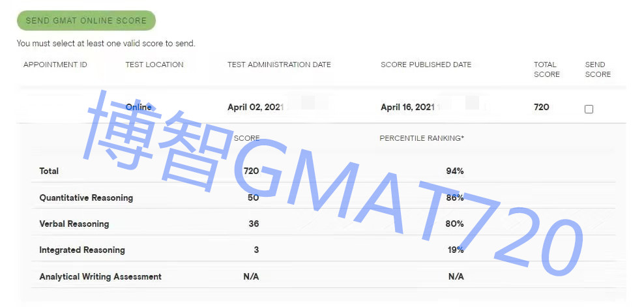Select the Analytical Writing Assessment row label
The width and height of the screenshot is (644, 307).
pos(100,276)
